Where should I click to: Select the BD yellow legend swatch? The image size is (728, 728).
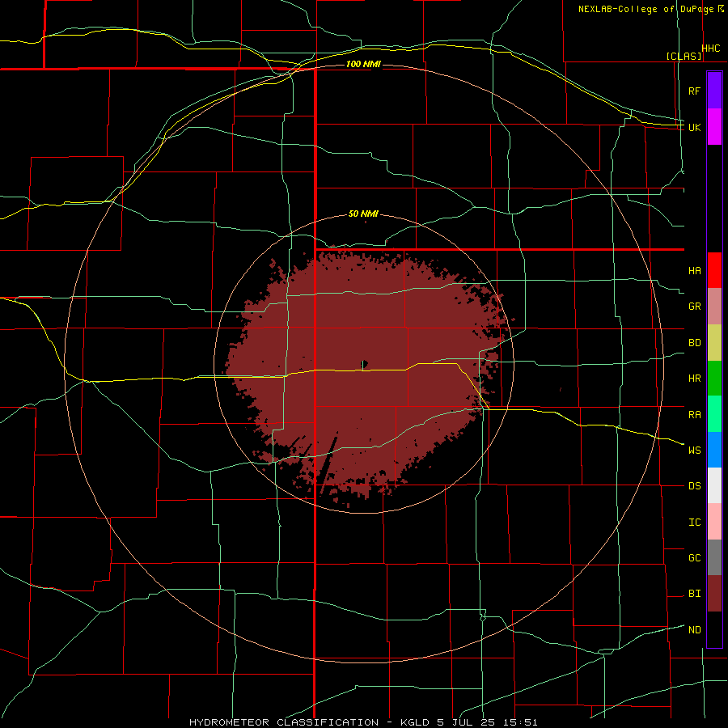[x=714, y=343]
